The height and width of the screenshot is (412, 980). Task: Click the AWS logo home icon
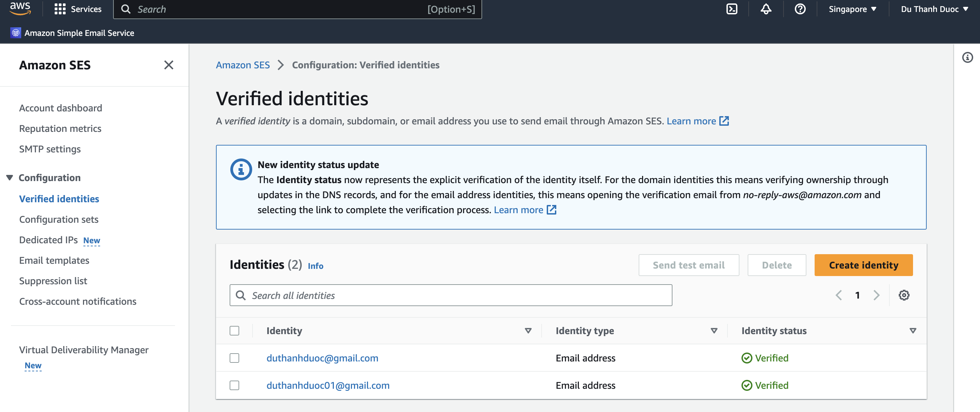click(x=20, y=8)
